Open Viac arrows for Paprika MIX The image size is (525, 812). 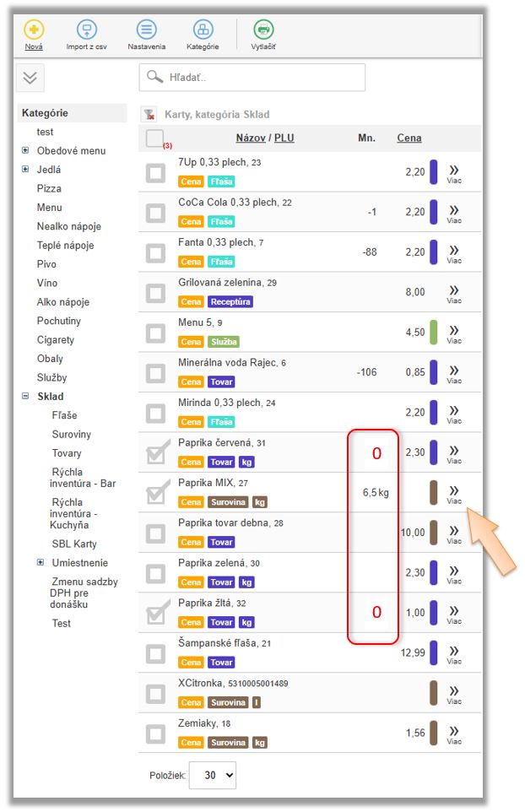coord(454,492)
